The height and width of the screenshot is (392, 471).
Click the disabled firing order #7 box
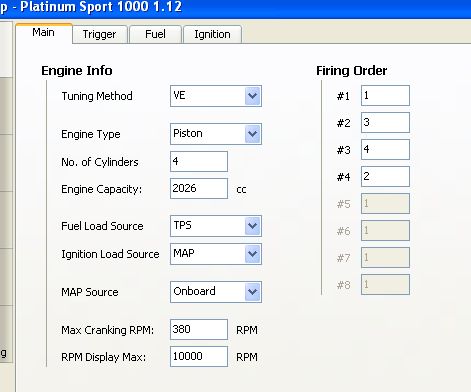click(x=385, y=258)
